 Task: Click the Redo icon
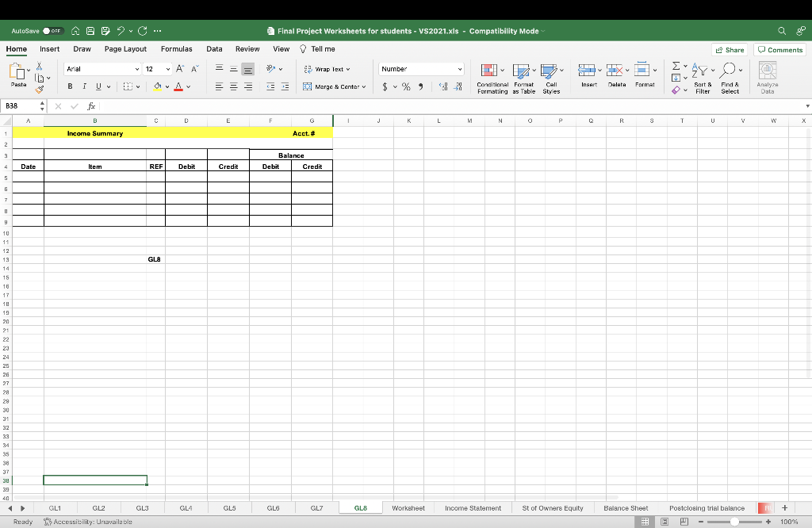click(x=143, y=31)
